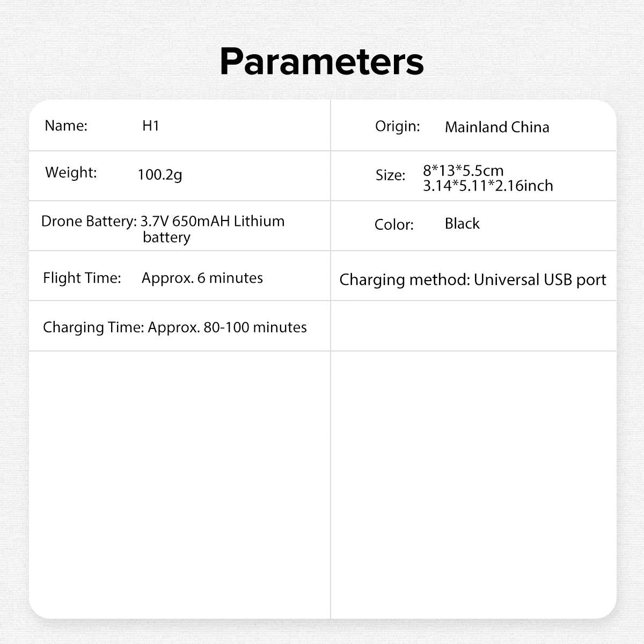This screenshot has width=644, height=644.
Task: Click the Parameters heading
Action: pyautogui.click(x=321, y=62)
